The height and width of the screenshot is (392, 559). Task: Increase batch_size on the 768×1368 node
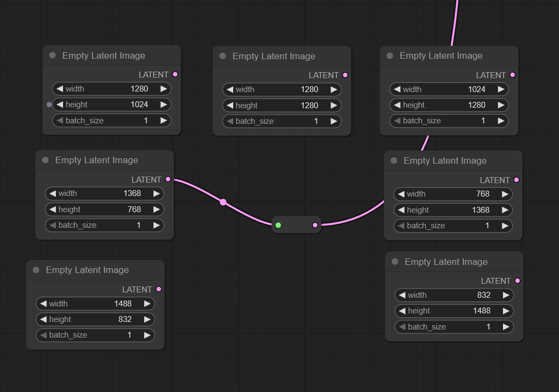point(505,226)
